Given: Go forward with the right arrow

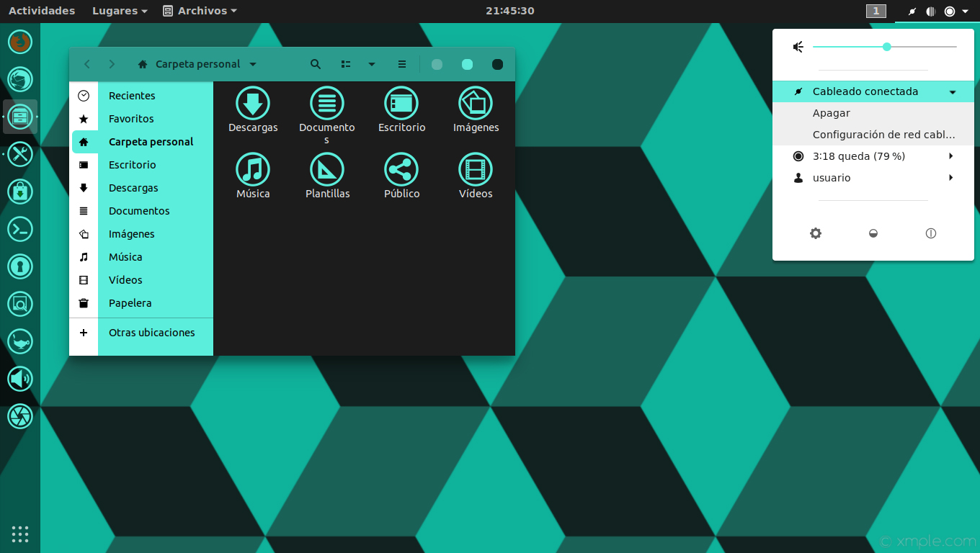Looking at the screenshot, I should [112, 64].
